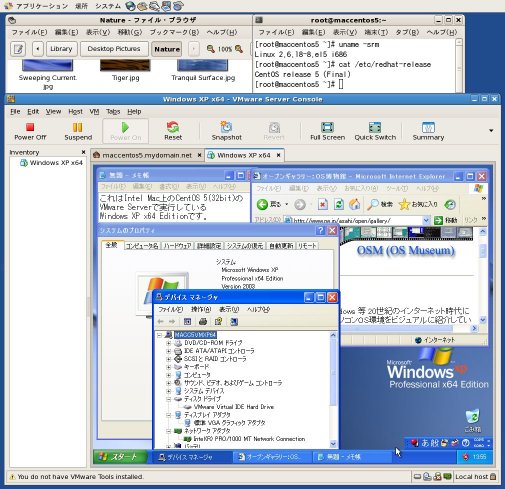This screenshot has height=489, width=505.
Task: Click Device Manager taskbar button
Action: point(191,457)
